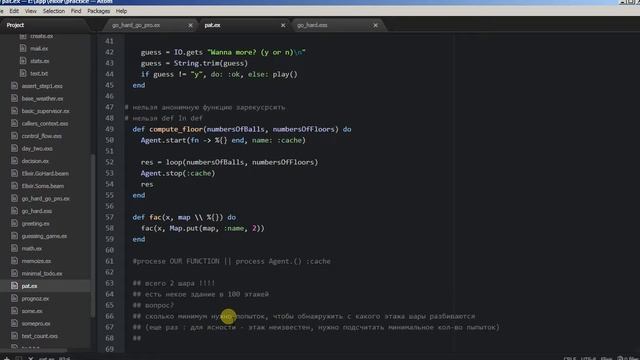The height and width of the screenshot is (360, 640).
Task: Click the 'Agent.start' call on line 50
Action: 163,140
